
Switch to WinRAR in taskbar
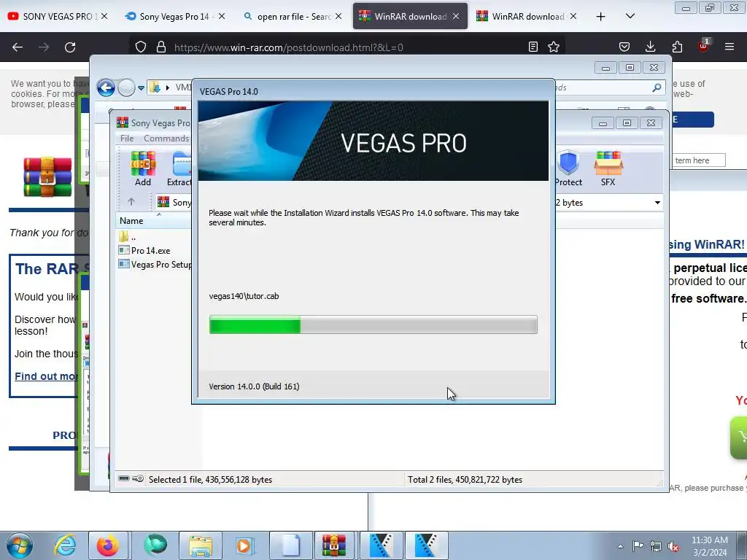pyautogui.click(x=334, y=545)
